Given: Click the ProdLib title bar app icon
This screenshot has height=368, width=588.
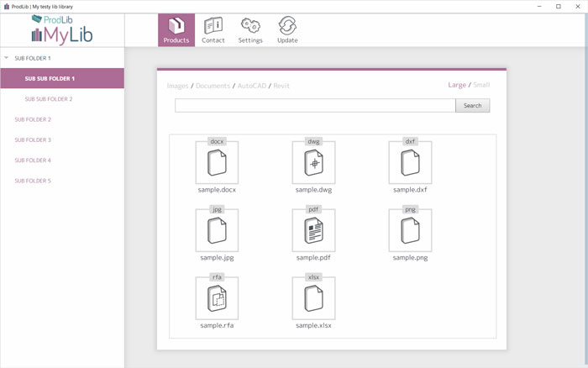Looking at the screenshot, I should [6, 7].
